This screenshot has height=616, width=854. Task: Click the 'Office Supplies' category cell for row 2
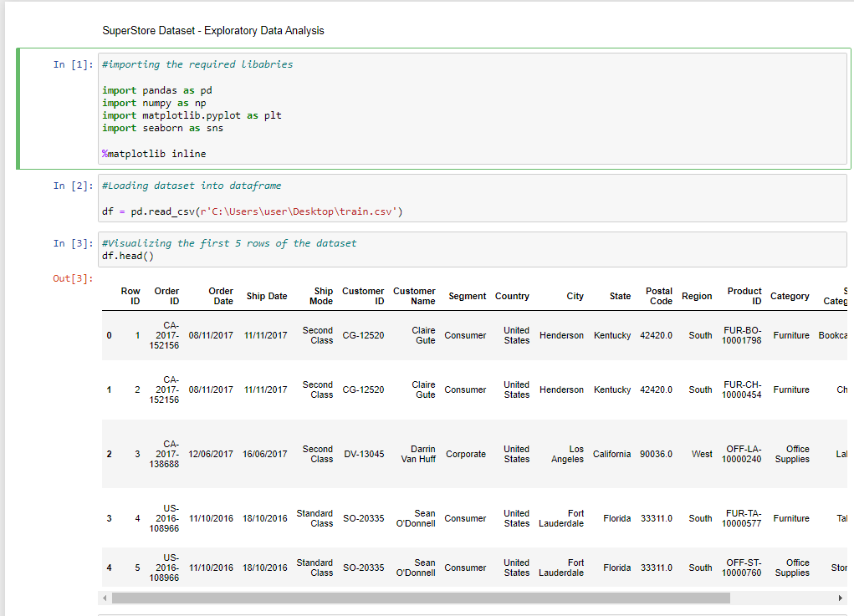click(791, 454)
